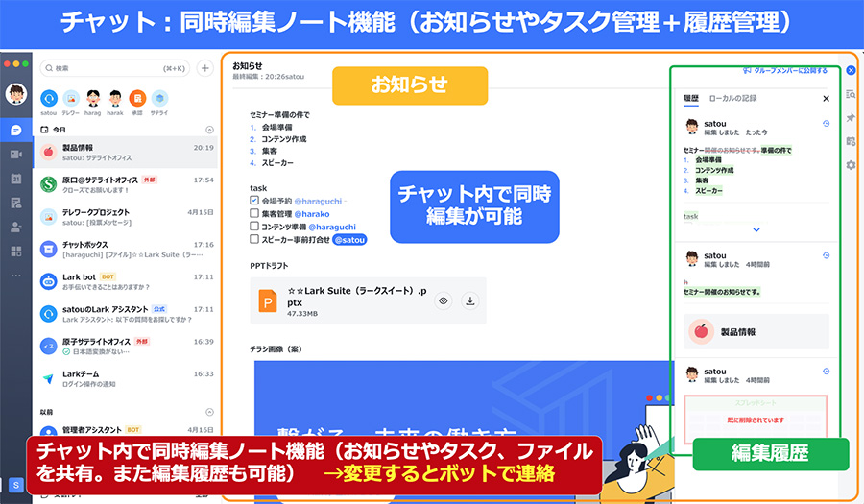Click the red macOS window close dot
This screenshot has height=504, width=864.
tap(7, 64)
